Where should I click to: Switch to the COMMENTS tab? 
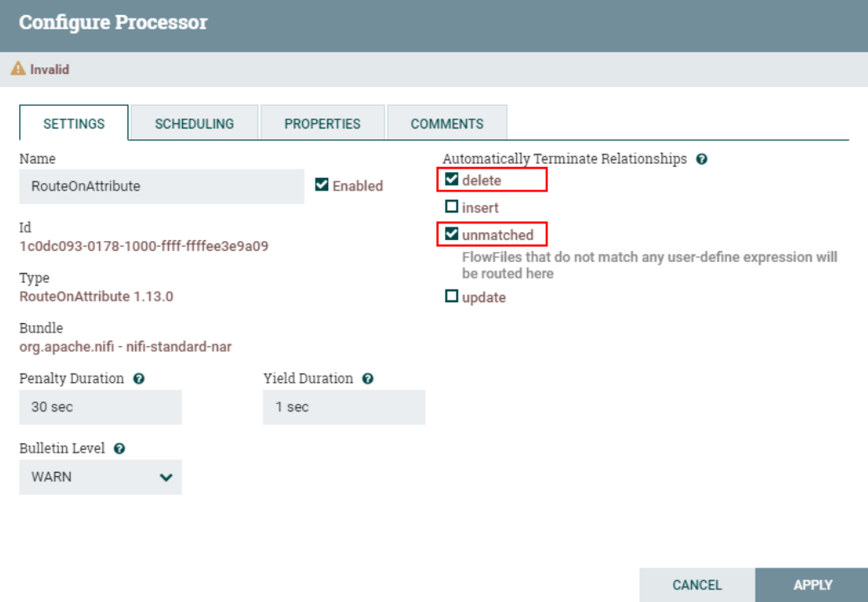(x=447, y=123)
